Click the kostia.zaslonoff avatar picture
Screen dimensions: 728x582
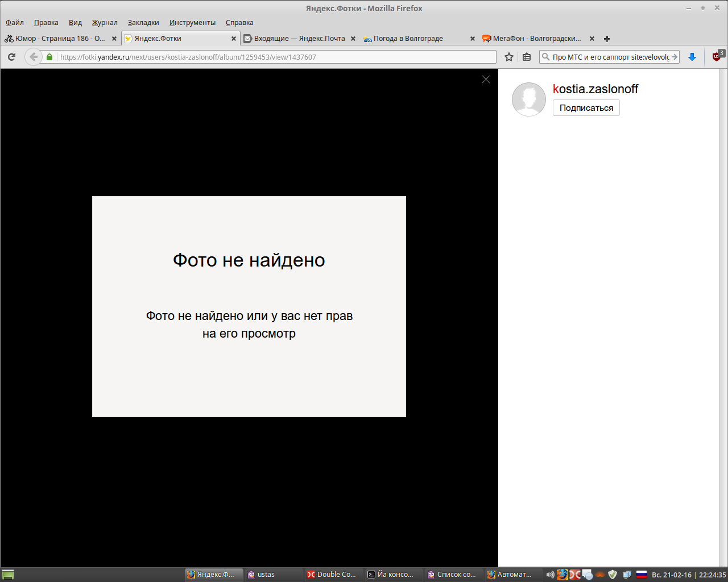[x=529, y=99]
